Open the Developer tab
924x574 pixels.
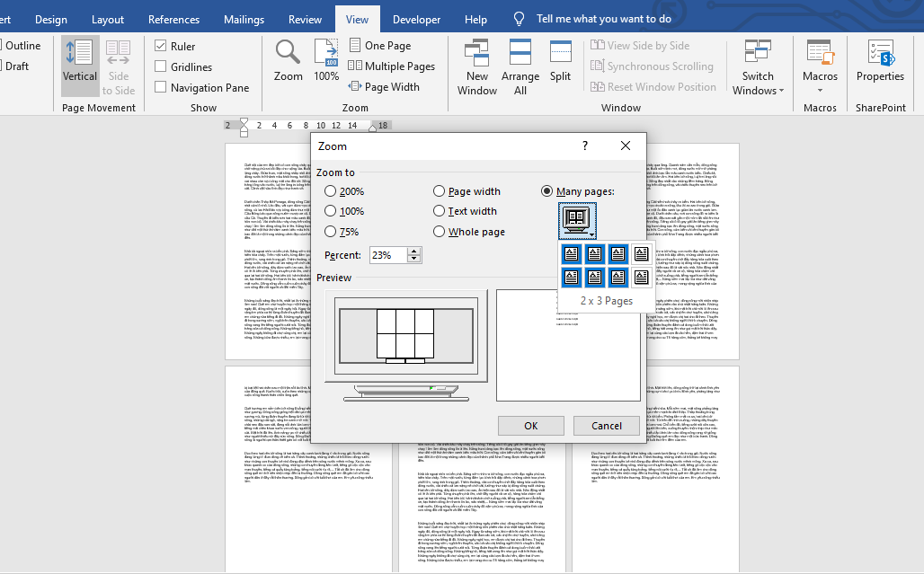[x=417, y=20]
